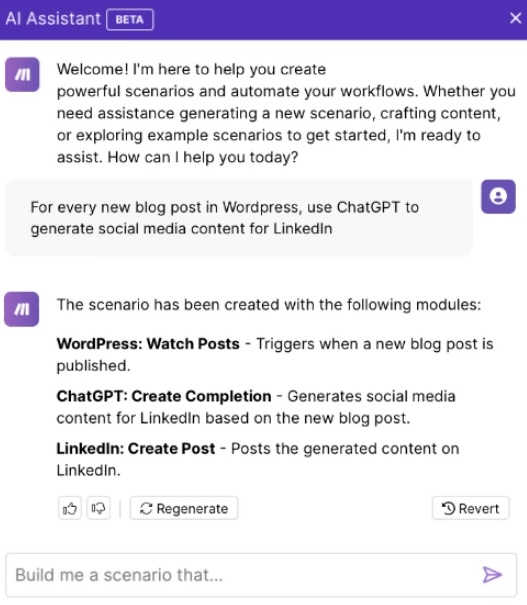Click the AI Assistant header title
Screen dimensions: 527x605
coord(53,19)
